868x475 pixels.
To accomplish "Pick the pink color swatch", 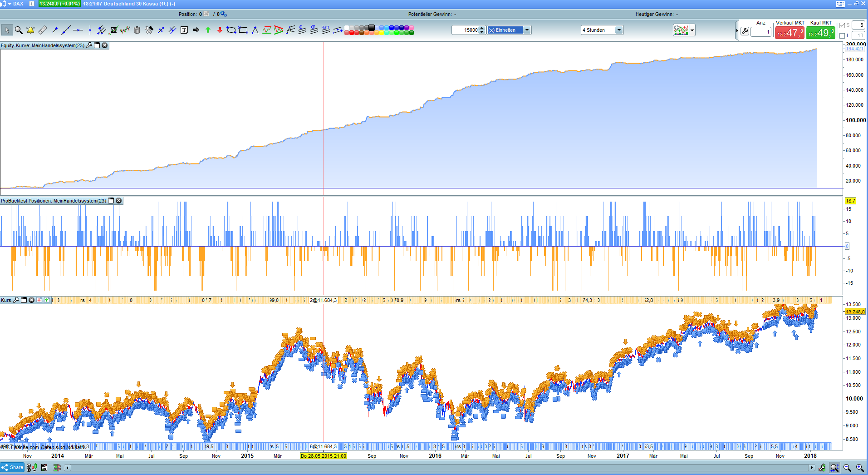I will pyautogui.click(x=412, y=28).
